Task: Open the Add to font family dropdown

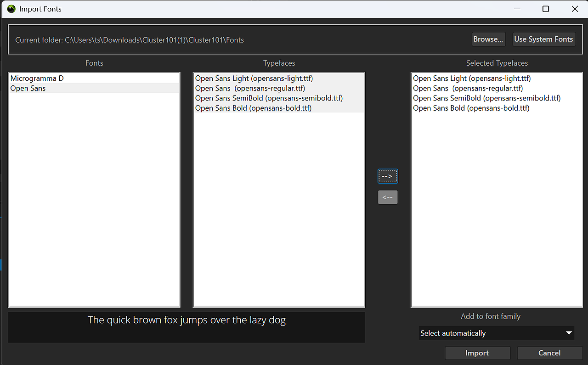Action: 497,333
